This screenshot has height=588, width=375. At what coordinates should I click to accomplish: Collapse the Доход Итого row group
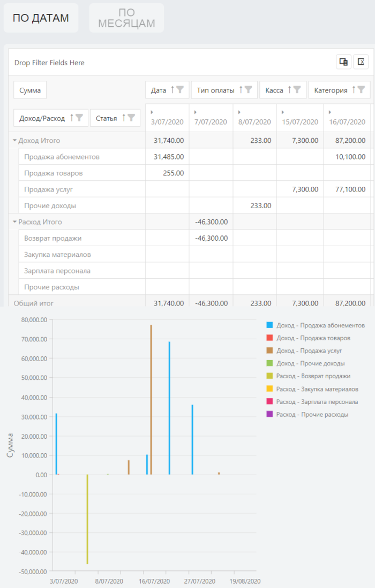coord(14,141)
